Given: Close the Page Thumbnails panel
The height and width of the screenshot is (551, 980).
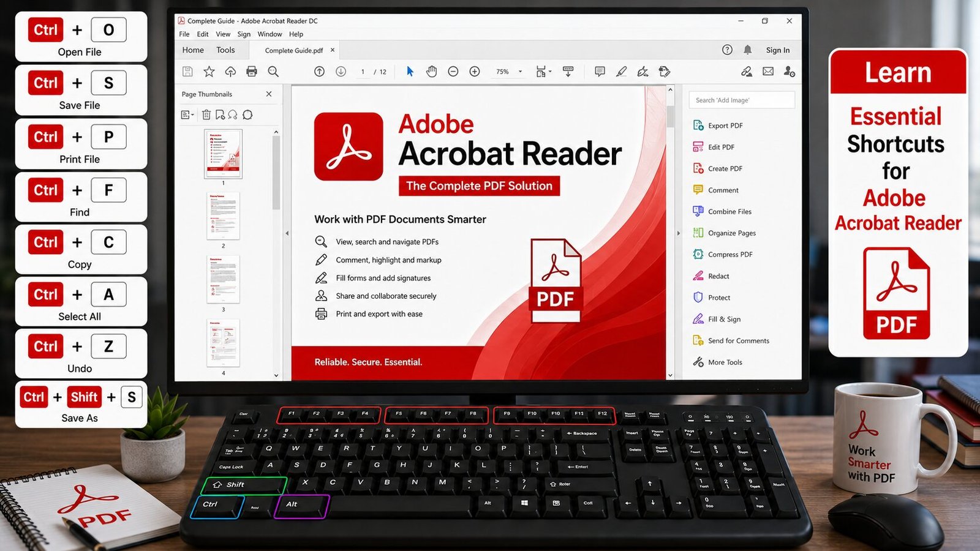Looking at the screenshot, I should [x=269, y=94].
